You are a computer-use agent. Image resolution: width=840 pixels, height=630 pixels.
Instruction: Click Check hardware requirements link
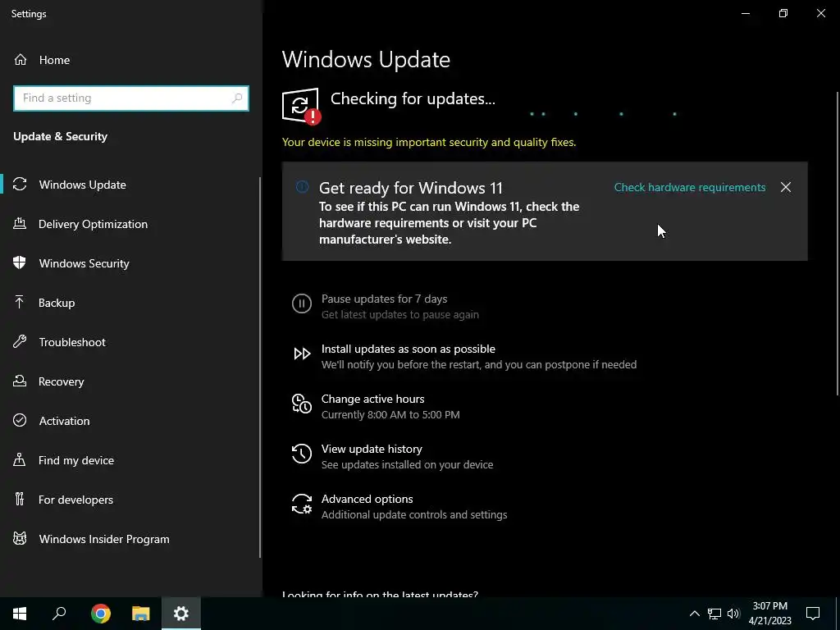point(689,187)
